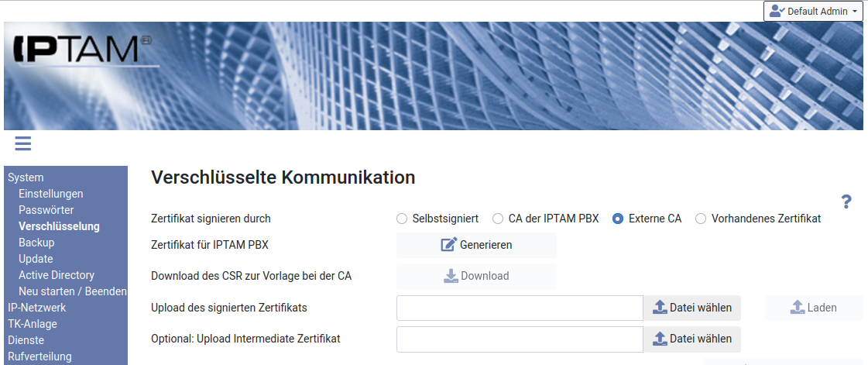Click the signed certificate upload field

520,308
